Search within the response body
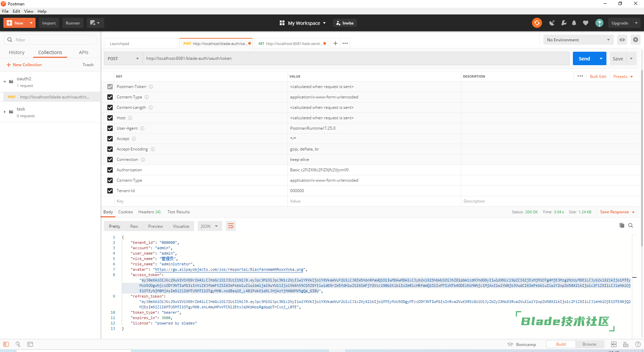 click(631, 225)
